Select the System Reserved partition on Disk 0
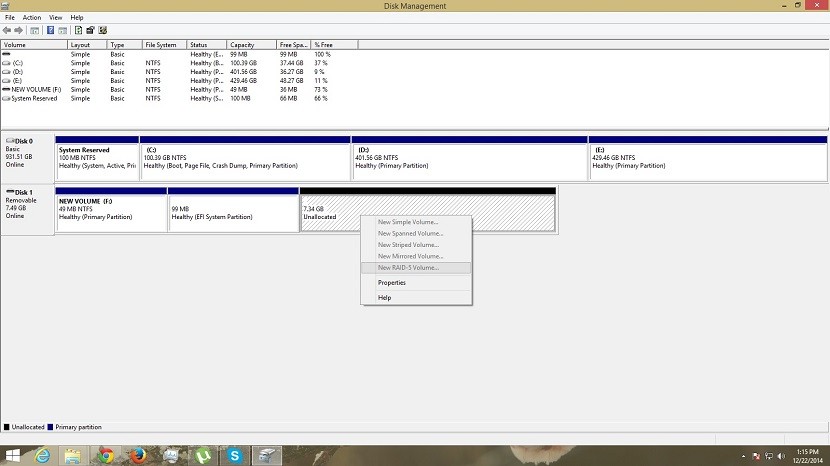Screen dimensions: 830x466 pyautogui.click(x=97, y=158)
